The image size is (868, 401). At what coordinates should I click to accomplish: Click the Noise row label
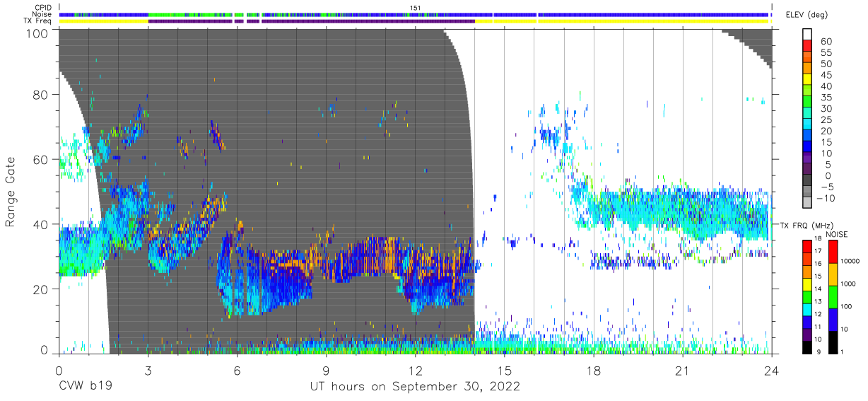[42, 14]
